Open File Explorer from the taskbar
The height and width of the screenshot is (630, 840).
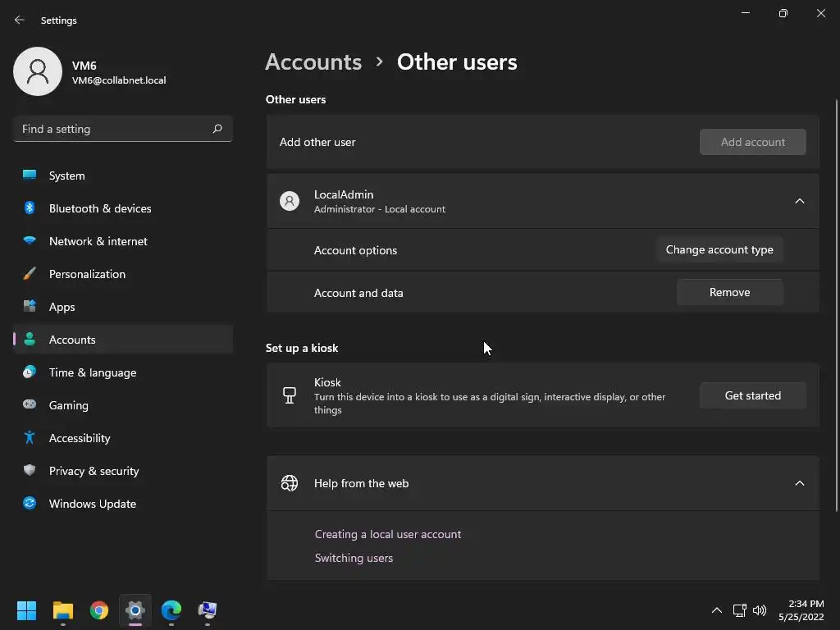(63, 610)
